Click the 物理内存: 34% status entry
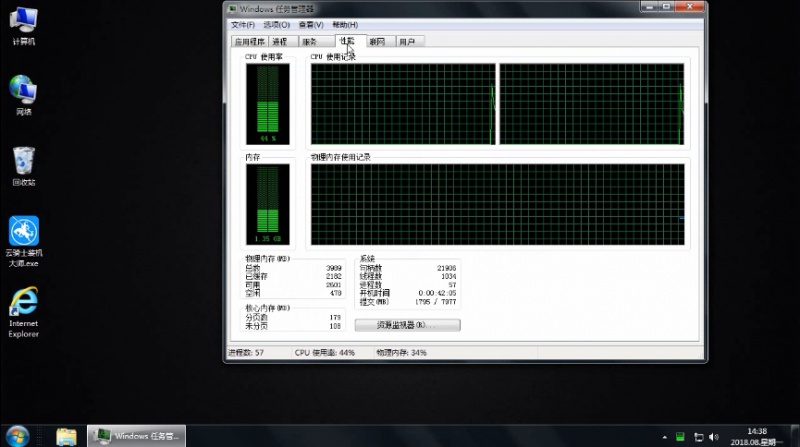 pos(401,353)
